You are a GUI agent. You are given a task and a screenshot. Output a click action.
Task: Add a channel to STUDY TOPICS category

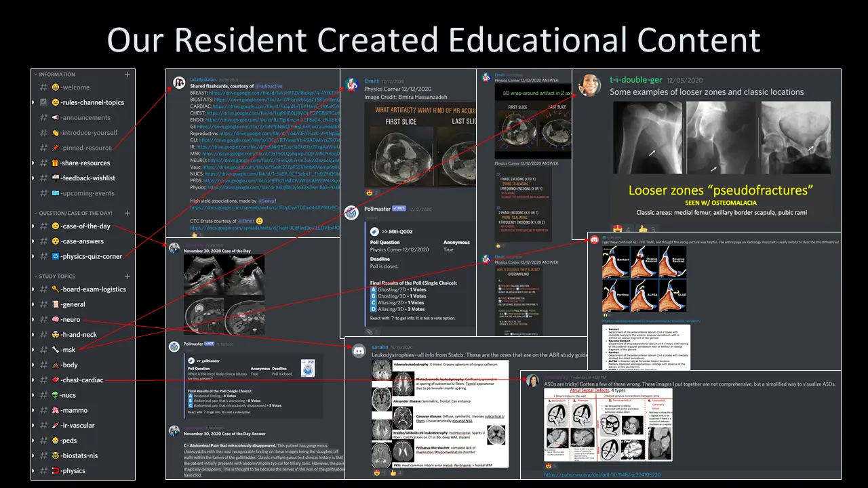click(127, 276)
